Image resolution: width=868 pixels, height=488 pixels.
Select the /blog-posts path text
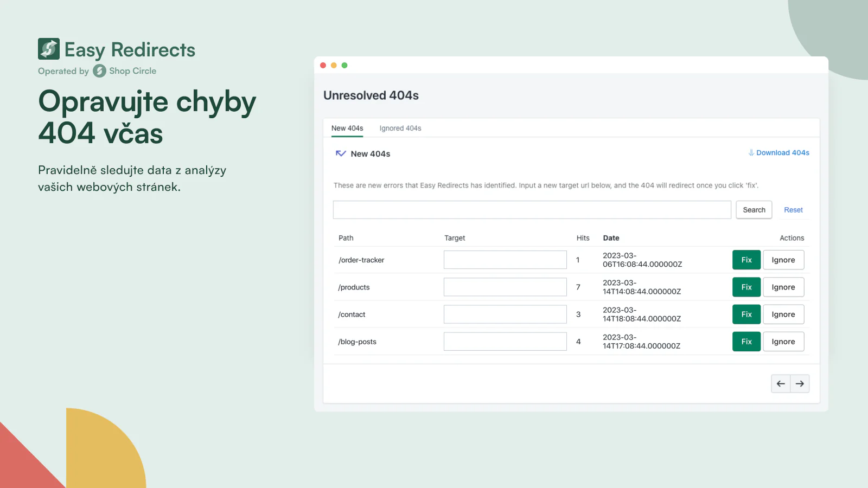(357, 342)
